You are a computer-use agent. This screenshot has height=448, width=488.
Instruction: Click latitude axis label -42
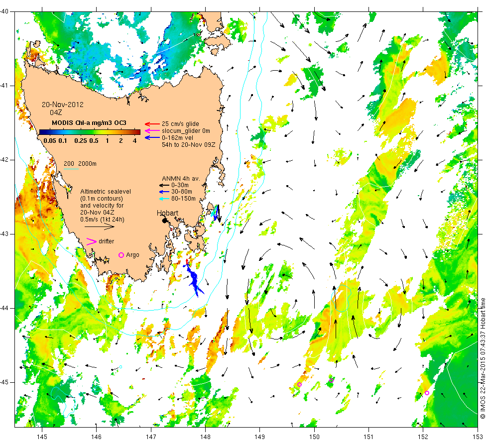point(4,160)
